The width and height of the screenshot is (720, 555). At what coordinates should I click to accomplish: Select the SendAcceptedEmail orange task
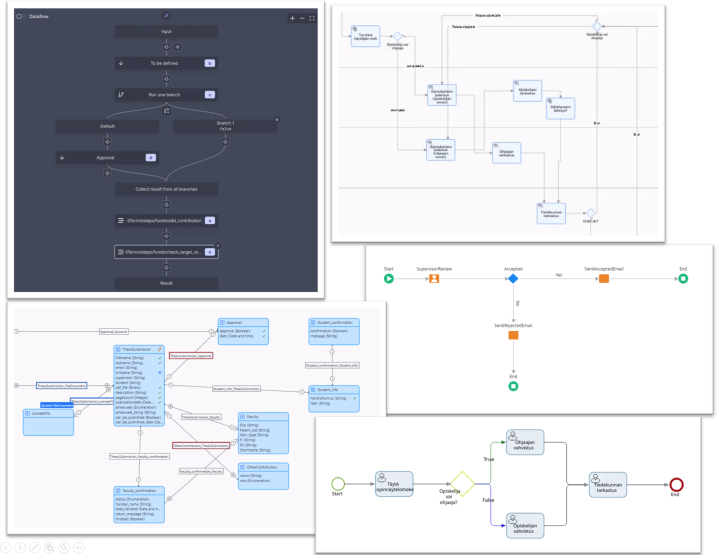(604, 279)
